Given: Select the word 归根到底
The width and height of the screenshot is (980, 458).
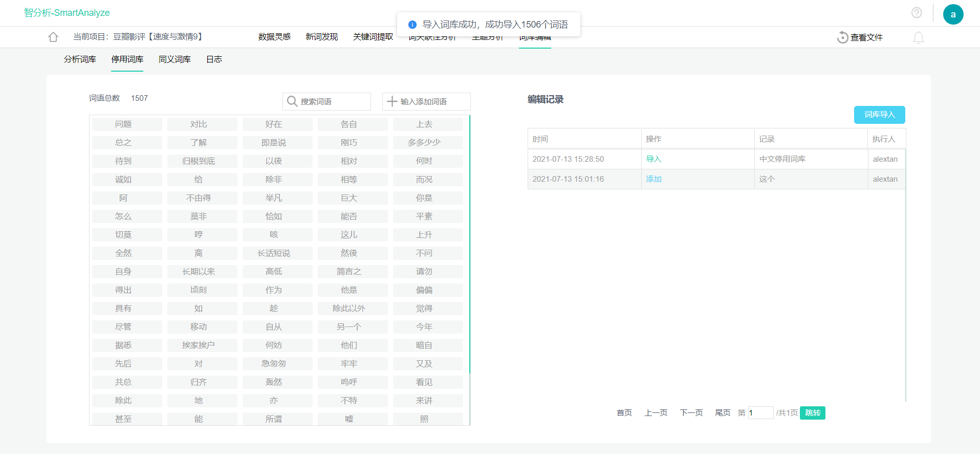Looking at the screenshot, I should [x=202, y=161].
